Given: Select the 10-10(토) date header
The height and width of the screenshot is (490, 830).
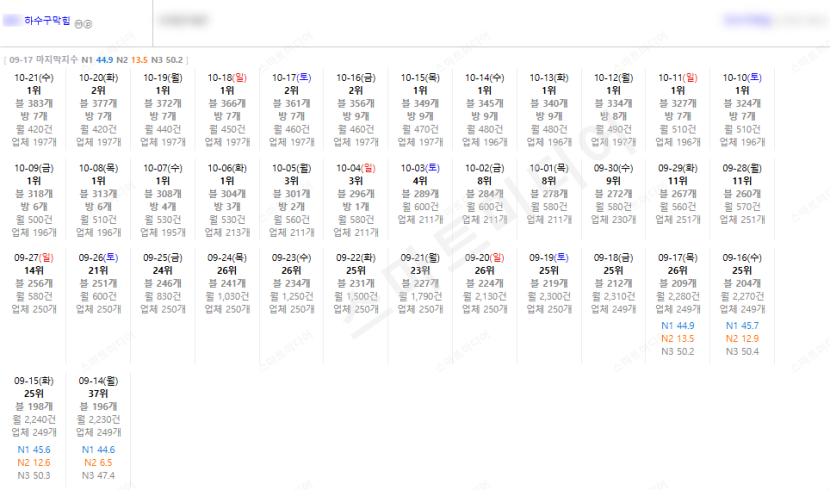Looking at the screenshot, I should coord(742,78).
